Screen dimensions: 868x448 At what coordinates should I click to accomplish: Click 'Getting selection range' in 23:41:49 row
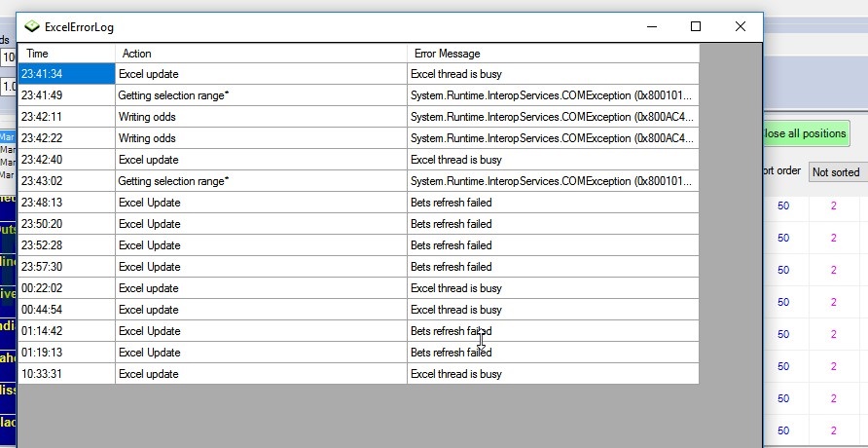tap(173, 95)
